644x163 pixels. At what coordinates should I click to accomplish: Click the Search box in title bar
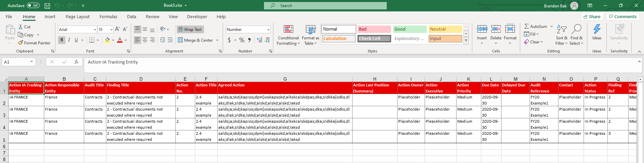(325, 6)
